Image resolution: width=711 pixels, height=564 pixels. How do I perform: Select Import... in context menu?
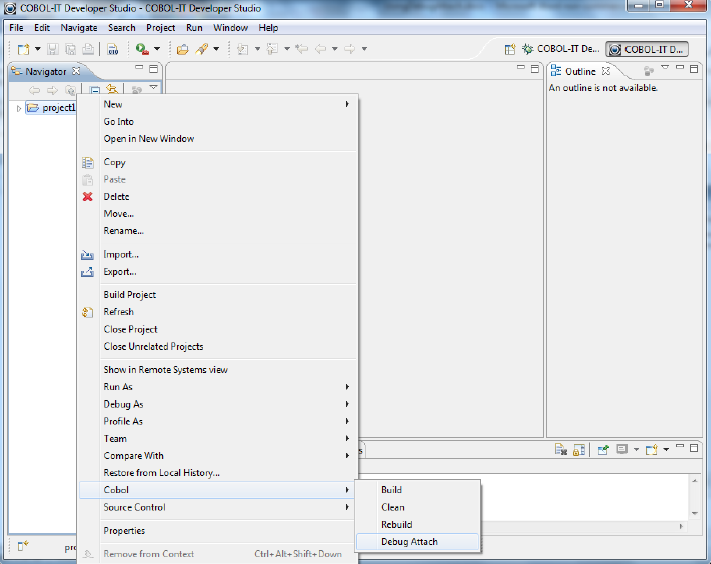coord(218,255)
